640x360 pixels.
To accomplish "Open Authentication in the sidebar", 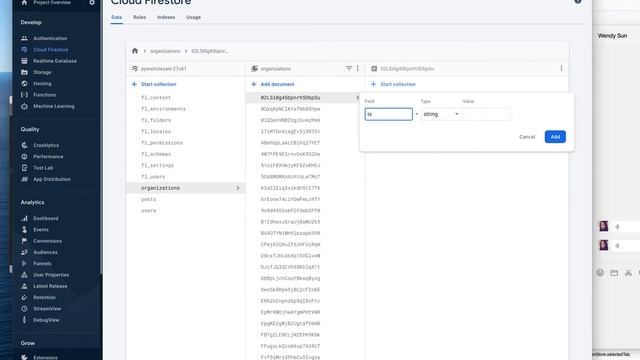I will (x=50, y=38).
